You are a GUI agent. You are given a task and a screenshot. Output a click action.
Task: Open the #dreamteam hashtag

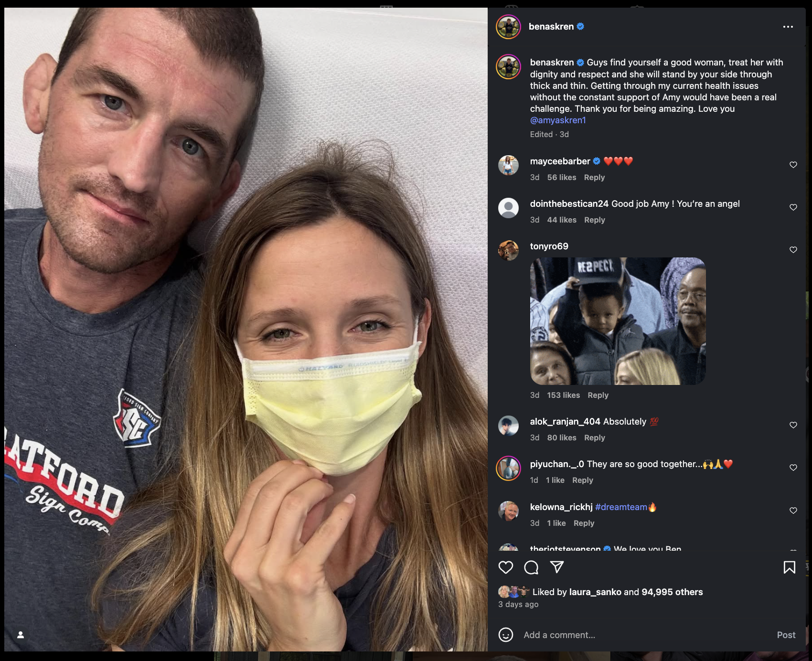[621, 507]
